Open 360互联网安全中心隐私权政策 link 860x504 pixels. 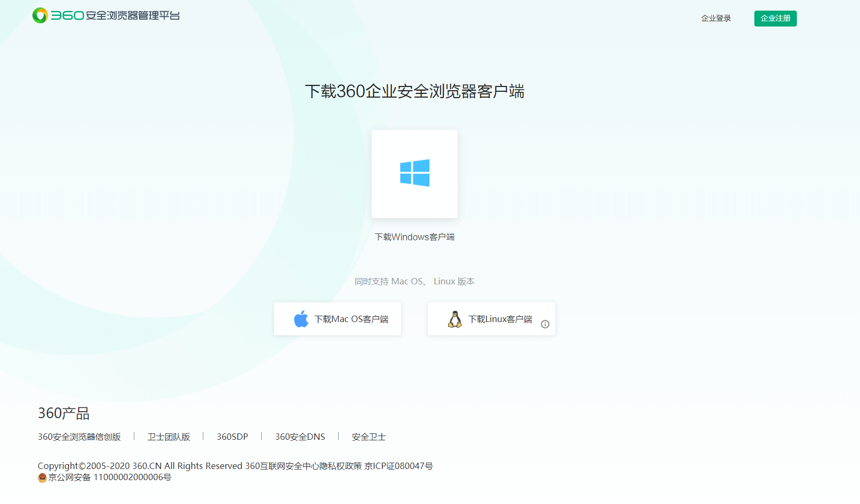point(303,466)
